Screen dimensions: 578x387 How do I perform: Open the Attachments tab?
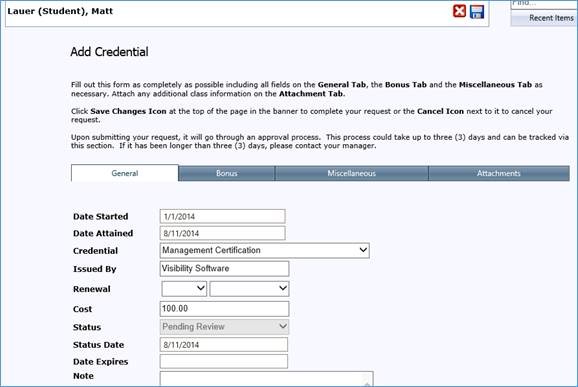click(x=499, y=173)
